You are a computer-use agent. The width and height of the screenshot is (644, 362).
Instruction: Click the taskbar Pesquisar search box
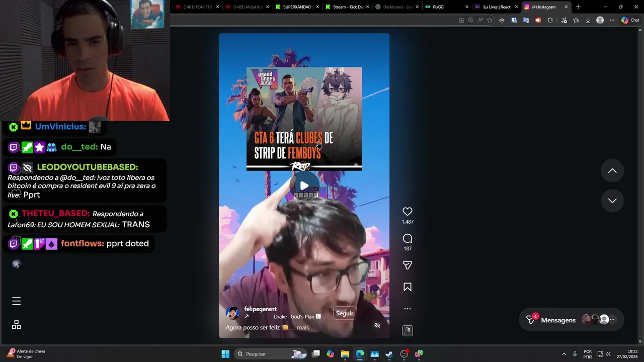point(272,354)
